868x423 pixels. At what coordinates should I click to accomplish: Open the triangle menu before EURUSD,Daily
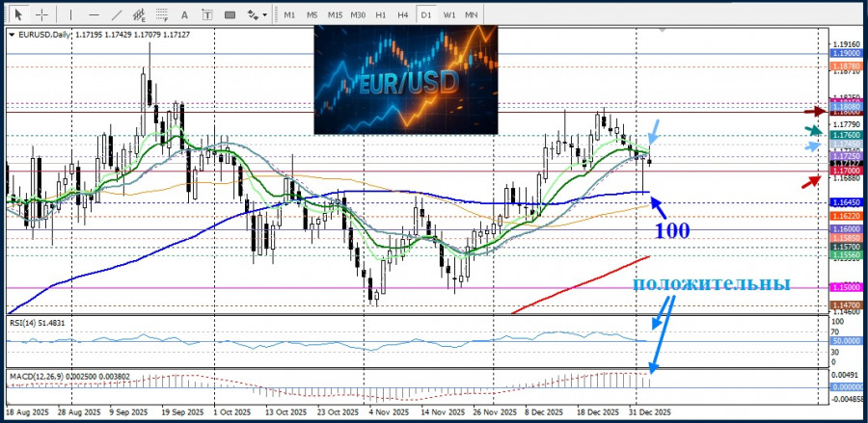[x=13, y=35]
